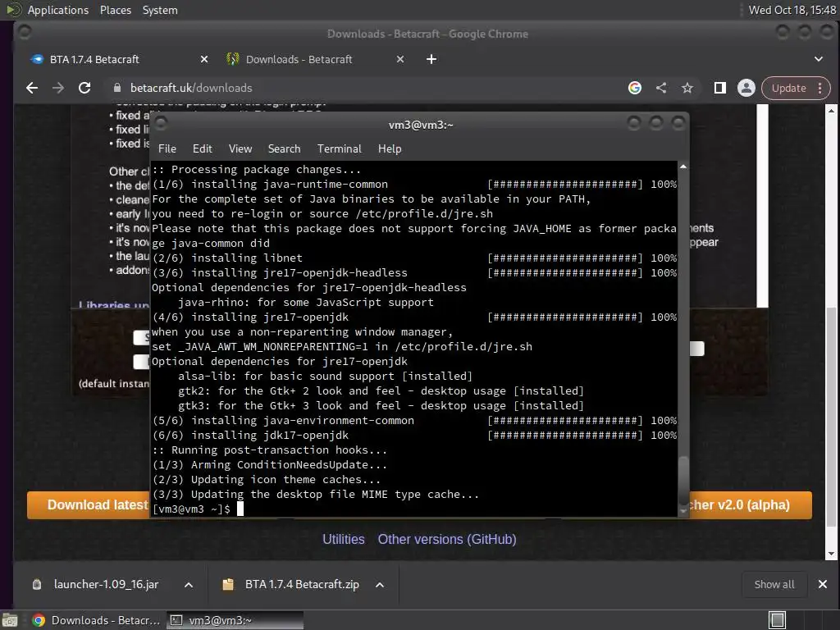Go back in Chrome
The height and width of the screenshot is (630, 840).
tap(32, 88)
